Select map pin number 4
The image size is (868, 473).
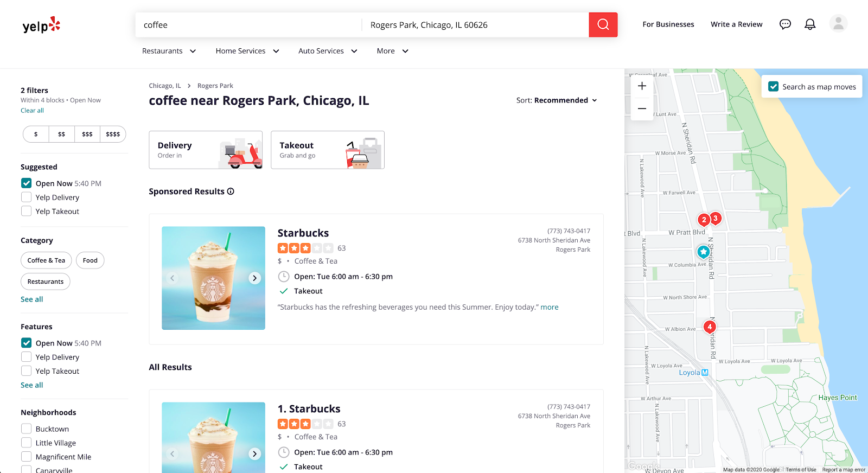click(710, 327)
